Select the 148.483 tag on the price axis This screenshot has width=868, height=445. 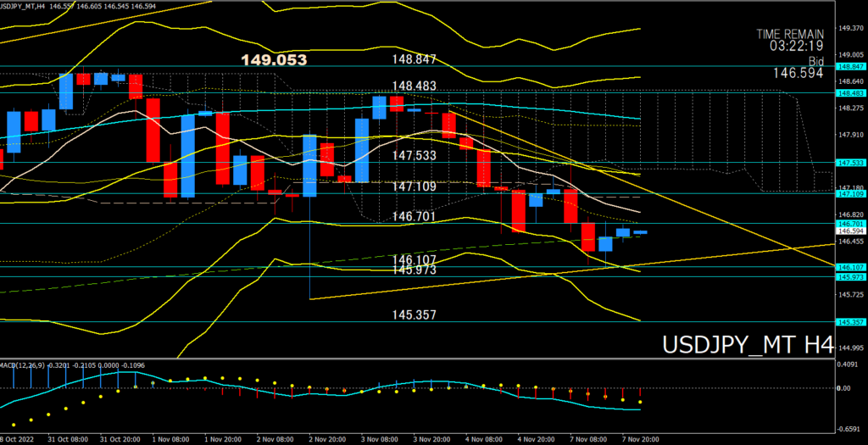pyautogui.click(x=851, y=93)
